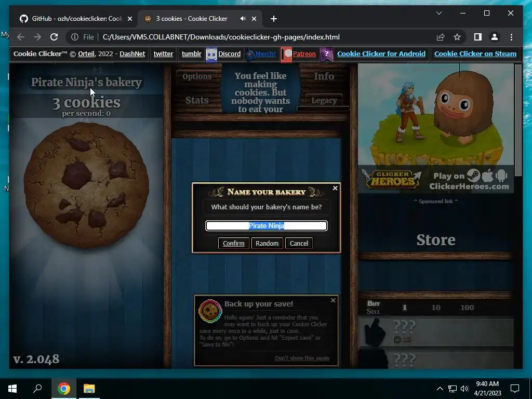Viewport: 532px width, 399px height.
Task: Open the Options menu
Action: tap(197, 77)
